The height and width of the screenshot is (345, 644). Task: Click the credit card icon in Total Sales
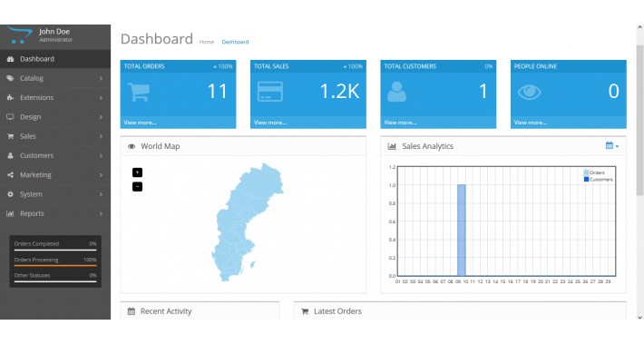point(269,92)
